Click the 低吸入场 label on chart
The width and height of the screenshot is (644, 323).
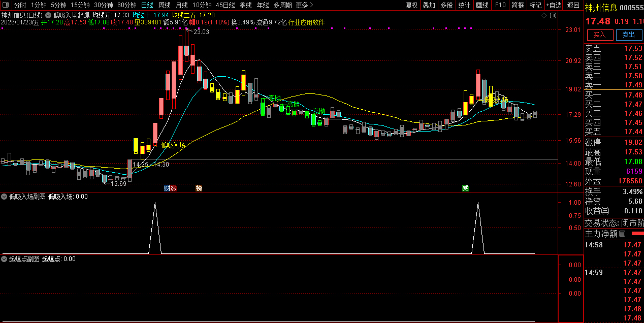[x=173, y=145]
